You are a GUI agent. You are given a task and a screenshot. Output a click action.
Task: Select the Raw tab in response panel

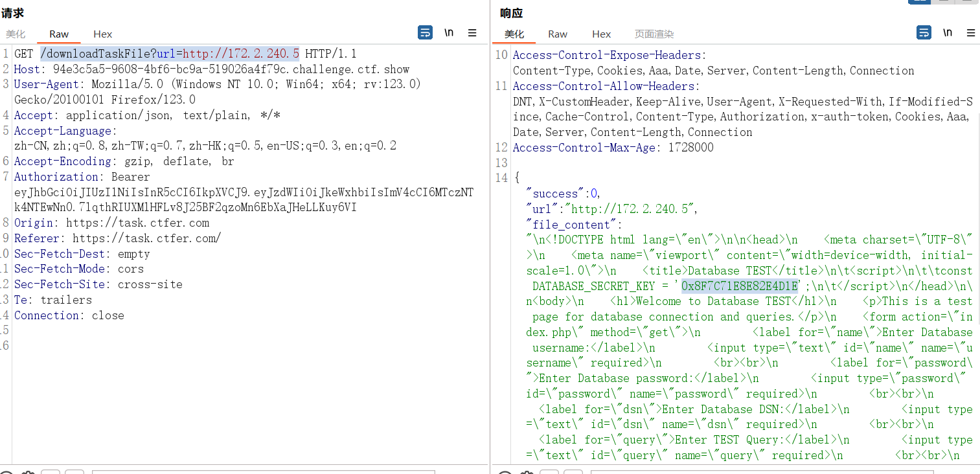coord(558,34)
